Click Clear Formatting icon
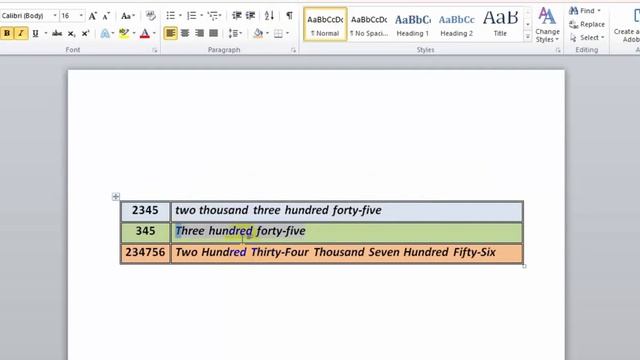The height and width of the screenshot is (360, 640). coord(151,16)
